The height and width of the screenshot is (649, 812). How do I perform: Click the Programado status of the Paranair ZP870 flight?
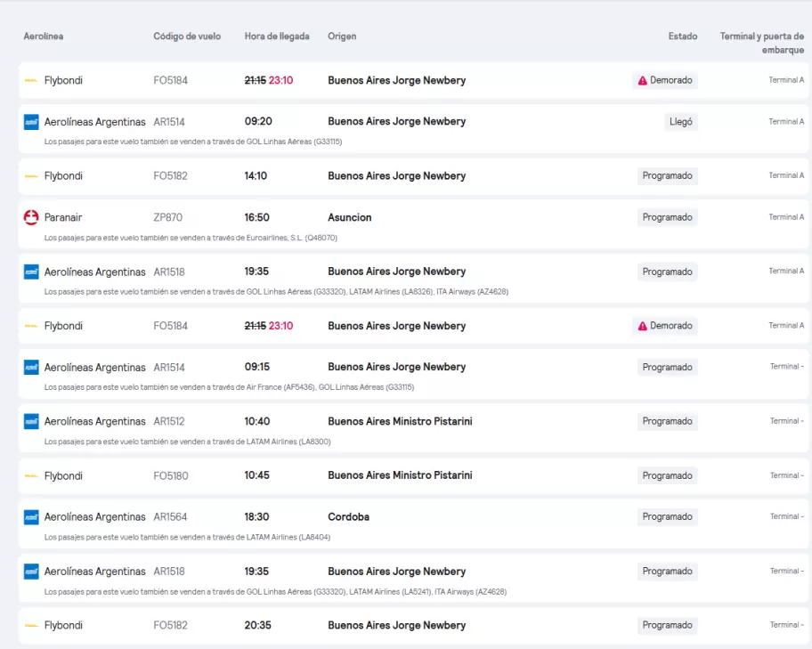667,217
